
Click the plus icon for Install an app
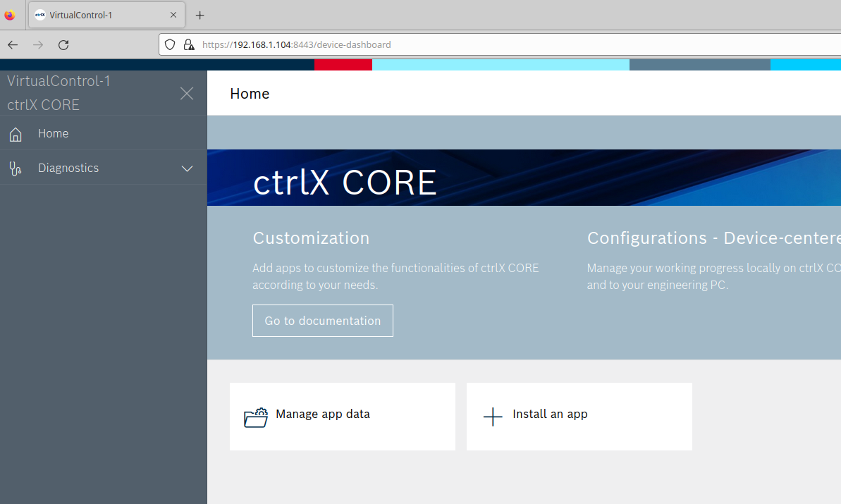tap(493, 417)
